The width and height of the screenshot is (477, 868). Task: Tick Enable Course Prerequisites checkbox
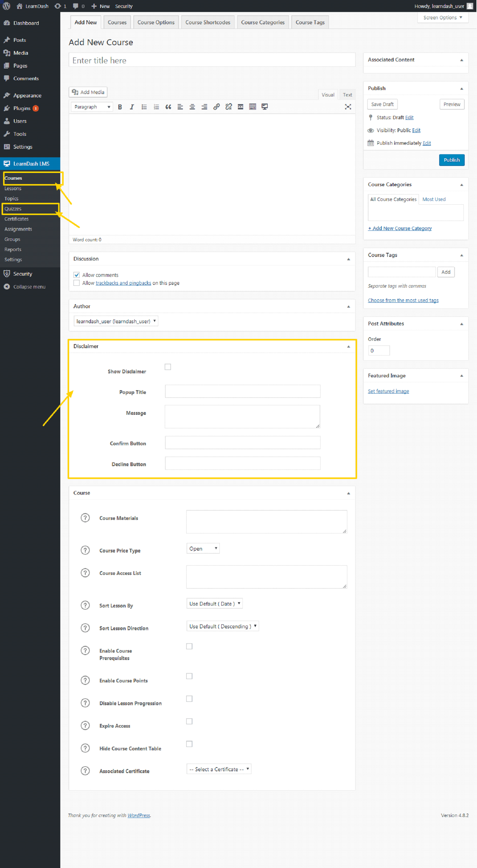pos(189,646)
